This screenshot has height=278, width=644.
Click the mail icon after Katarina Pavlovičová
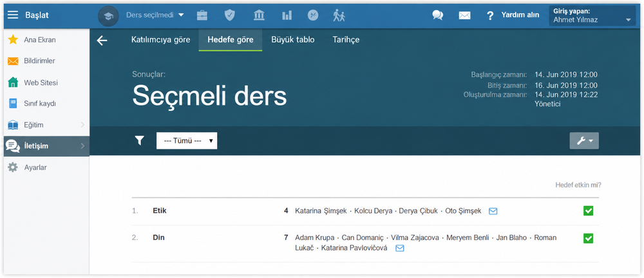click(x=400, y=248)
